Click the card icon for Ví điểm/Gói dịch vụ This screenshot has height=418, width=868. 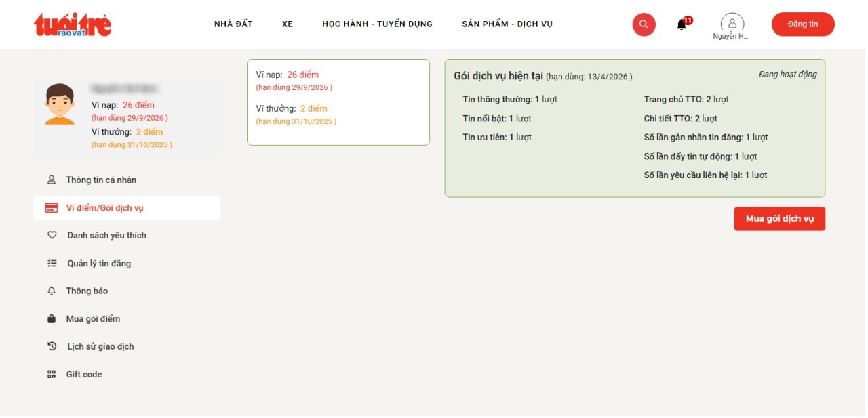(x=52, y=208)
